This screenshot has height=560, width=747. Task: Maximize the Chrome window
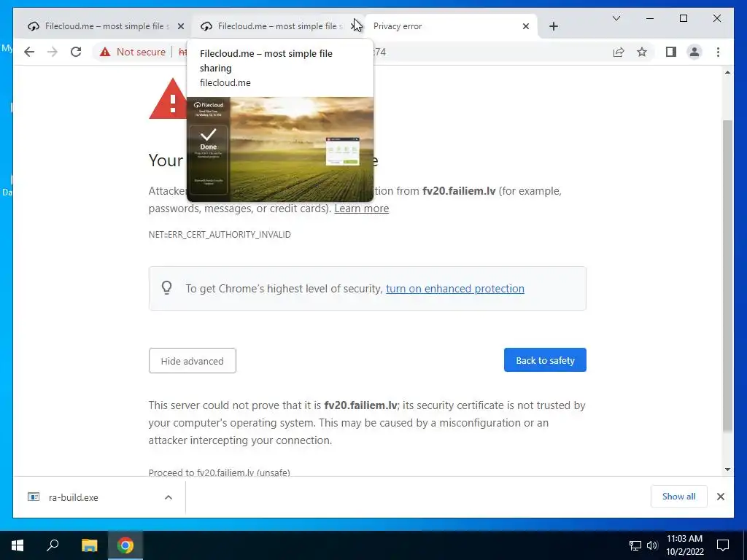pos(683,18)
